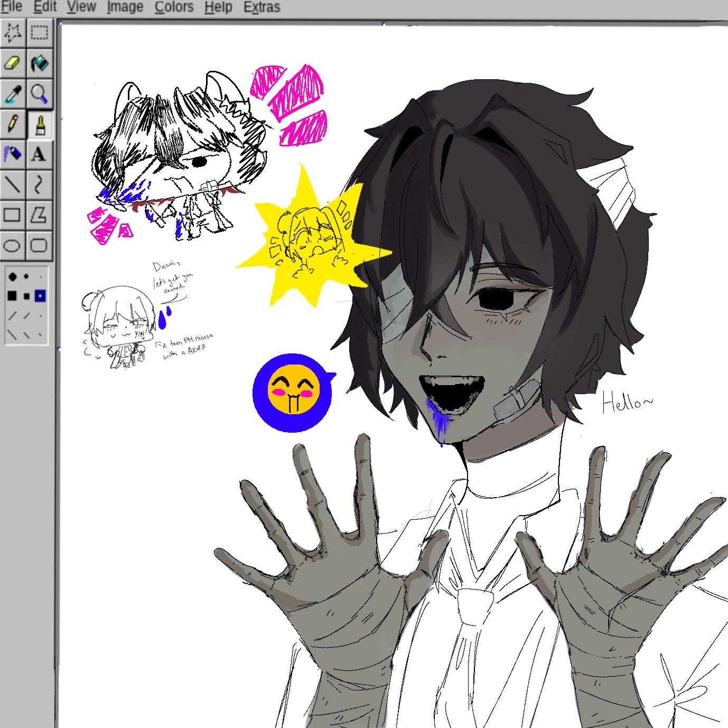Open the Extras menu
The image size is (728, 728).
point(262,7)
